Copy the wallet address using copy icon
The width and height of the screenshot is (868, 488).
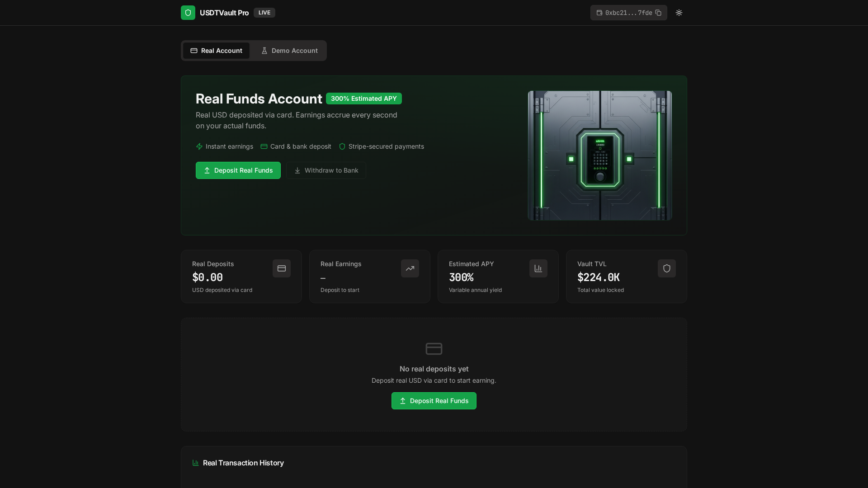[659, 13]
